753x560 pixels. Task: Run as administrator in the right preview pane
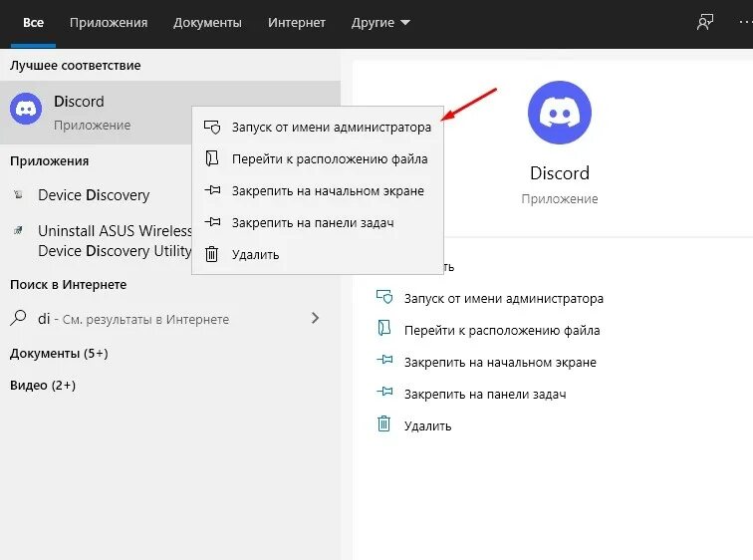coord(503,299)
